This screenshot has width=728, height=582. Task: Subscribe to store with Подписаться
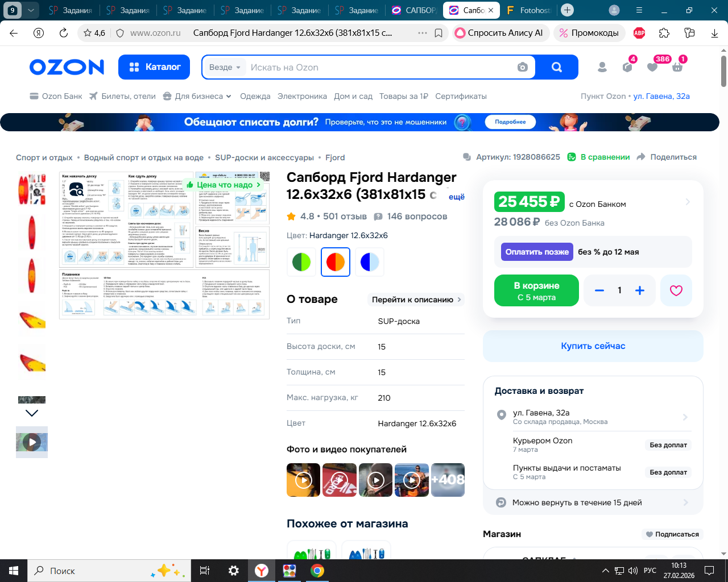click(672, 534)
